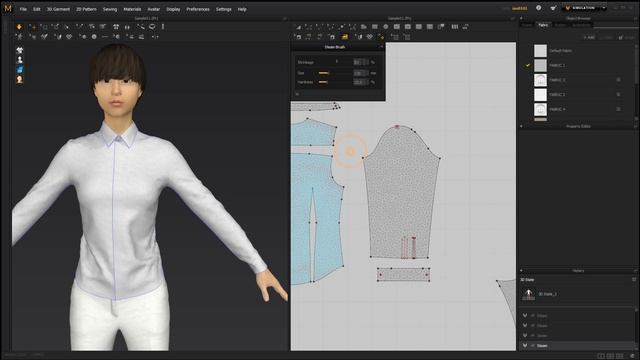Click the three-bars icon in 2D toolbar top row
Image resolution: width=640 pixels, height=360 pixels.
click(454, 27)
